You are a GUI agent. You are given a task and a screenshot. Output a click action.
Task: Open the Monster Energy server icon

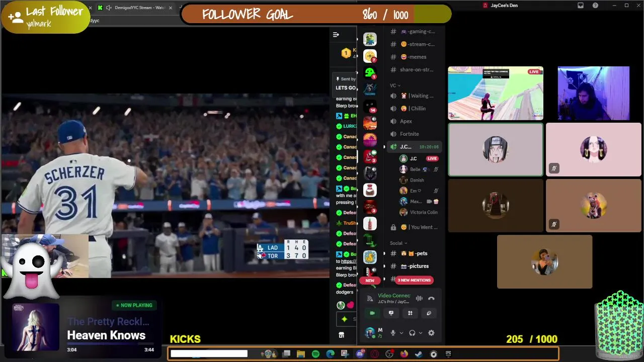[x=370, y=240]
